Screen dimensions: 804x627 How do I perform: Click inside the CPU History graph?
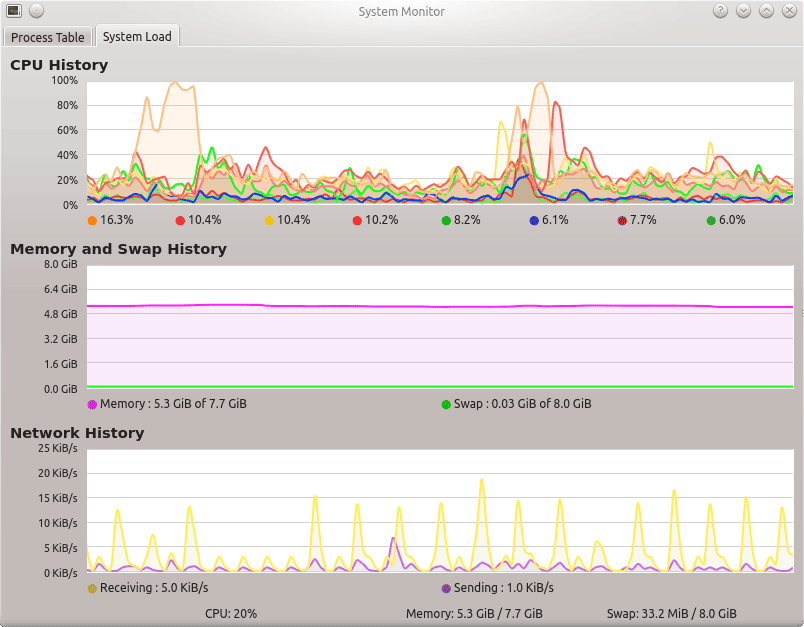[x=439, y=142]
